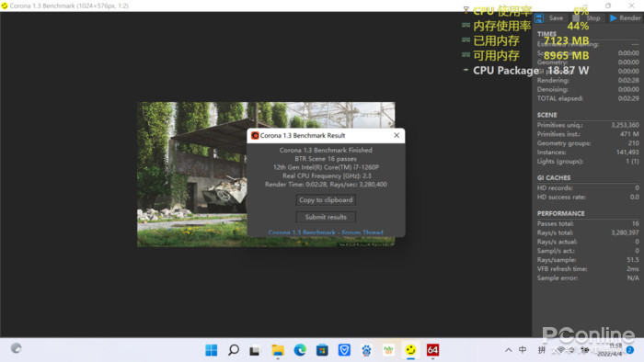Click Corona smiley icon in main title bar
The width and height of the screenshot is (644, 362).
tap(5, 6)
